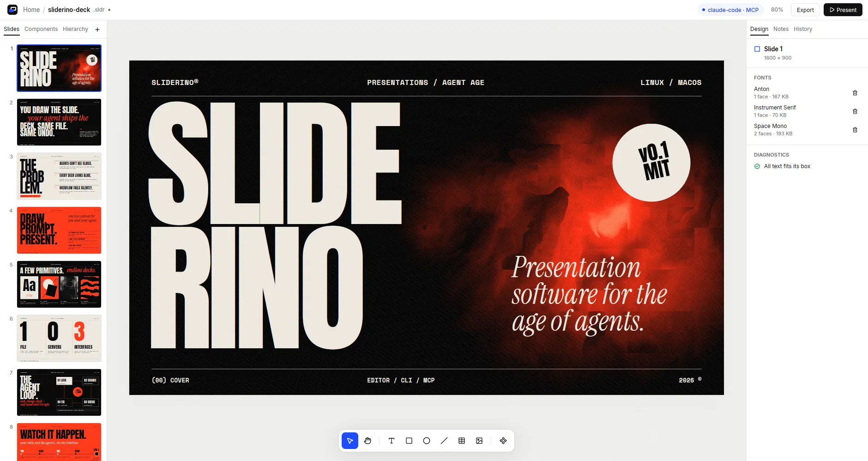The height and width of the screenshot is (461, 868).
Task: Select slide 6 thumbnail with 1 0 3
Action: [59, 338]
